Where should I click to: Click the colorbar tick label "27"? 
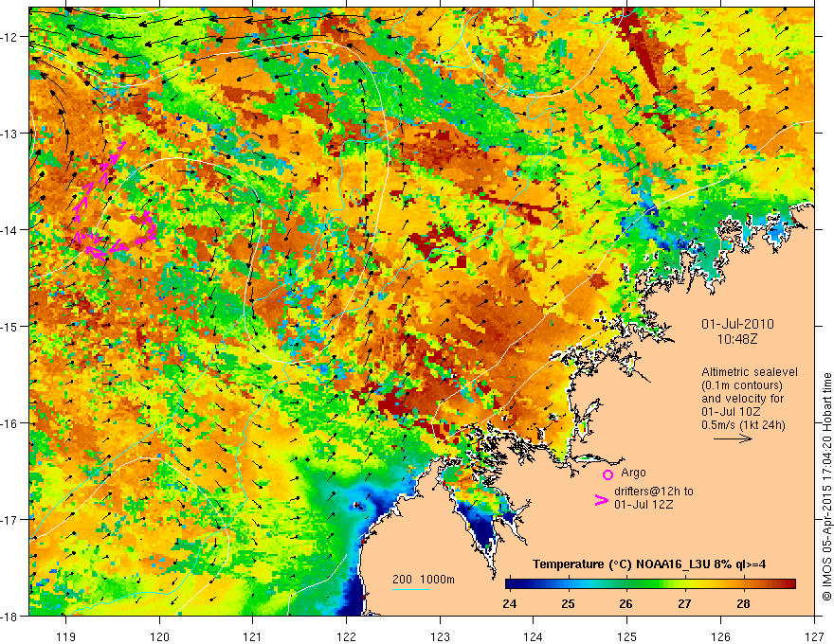pyautogui.click(x=684, y=603)
